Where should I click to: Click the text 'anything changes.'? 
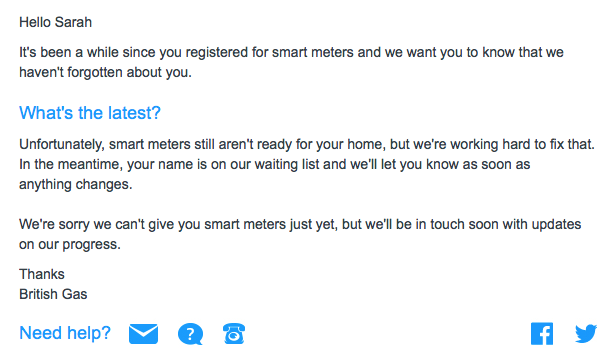(x=76, y=184)
